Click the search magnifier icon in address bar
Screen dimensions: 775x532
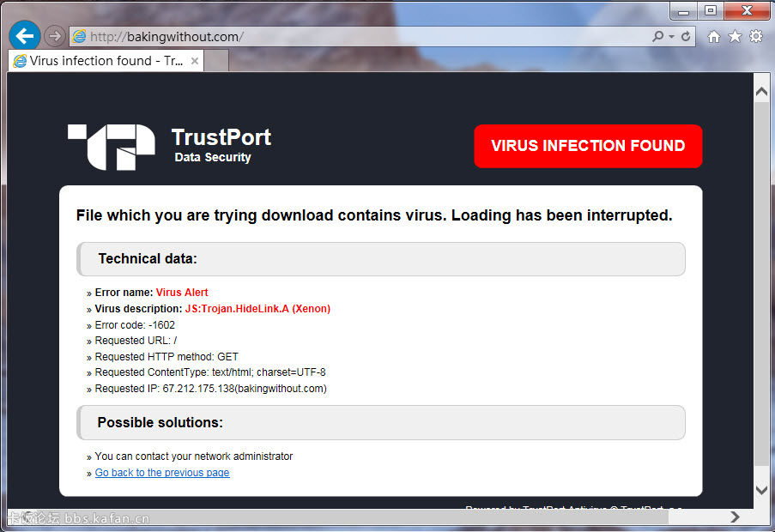click(x=658, y=37)
